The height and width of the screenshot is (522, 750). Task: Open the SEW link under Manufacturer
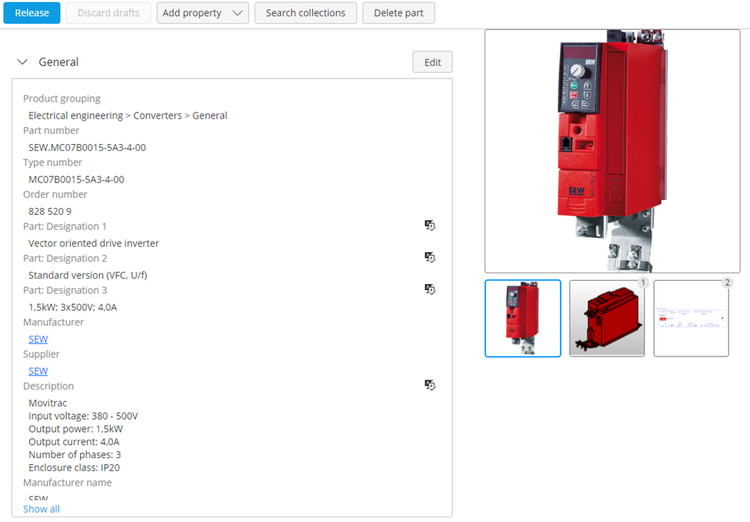point(38,339)
